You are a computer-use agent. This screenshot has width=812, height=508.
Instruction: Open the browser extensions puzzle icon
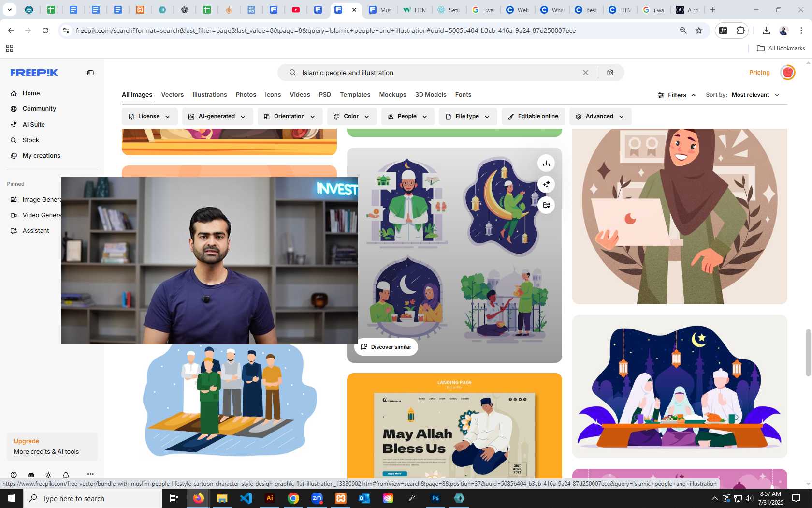point(740,30)
